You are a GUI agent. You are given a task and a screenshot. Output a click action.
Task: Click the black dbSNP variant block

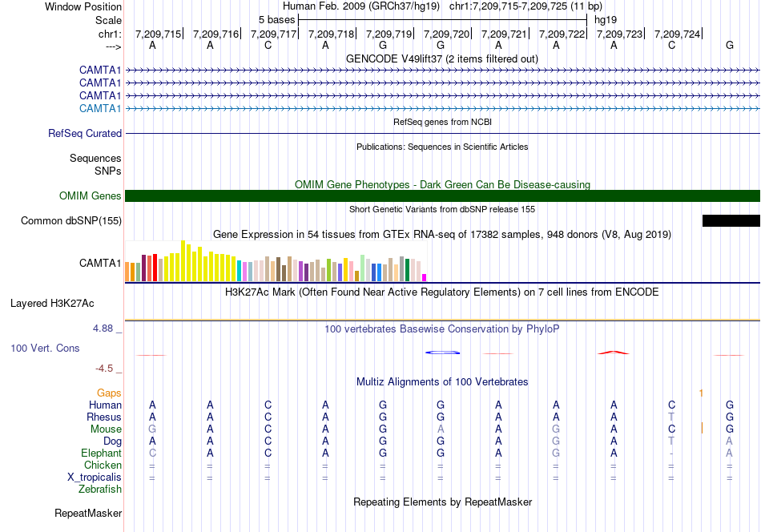[x=731, y=221]
